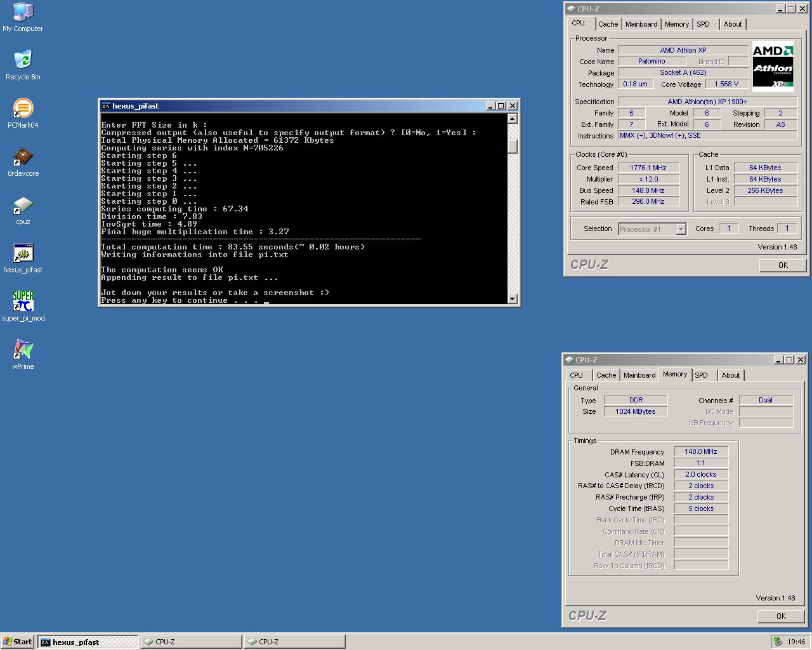
Task: Open Cache tab in top CPU-Z window
Action: pyautogui.click(x=608, y=24)
